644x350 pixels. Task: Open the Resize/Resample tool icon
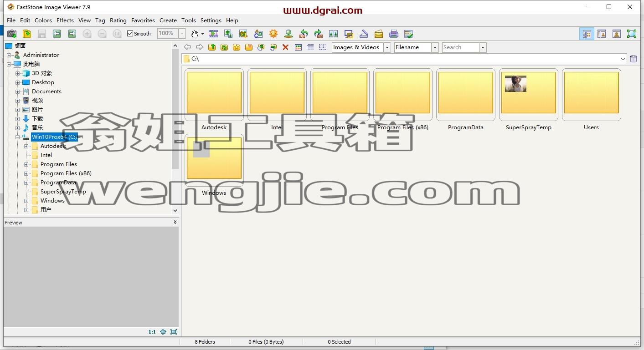pyautogui.click(x=228, y=34)
